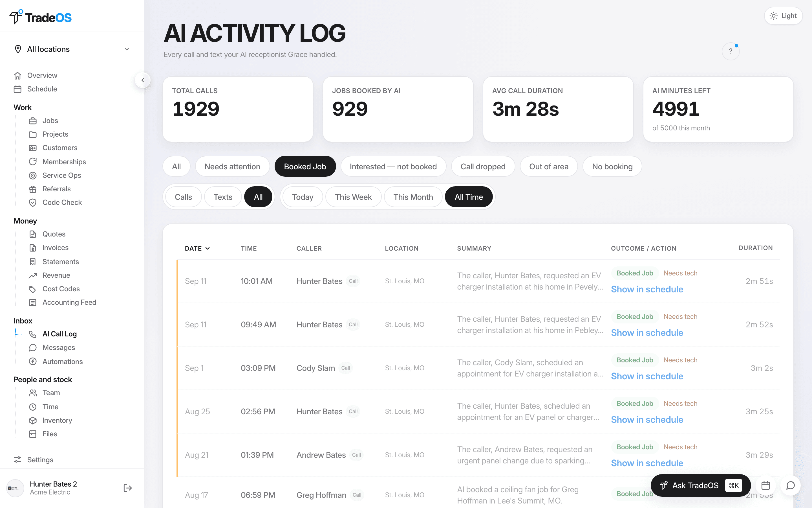Open the Cost Codes tag icon

[x=32, y=289]
